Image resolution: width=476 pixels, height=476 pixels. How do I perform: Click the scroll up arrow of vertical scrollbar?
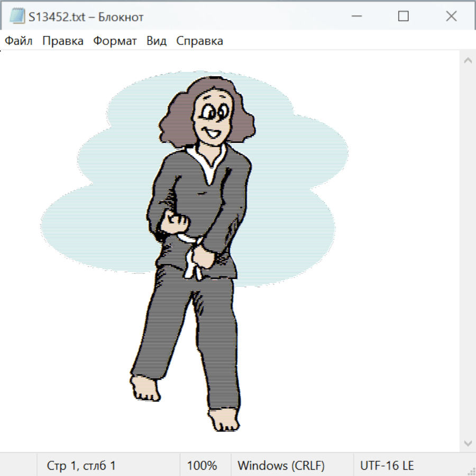[468, 61]
